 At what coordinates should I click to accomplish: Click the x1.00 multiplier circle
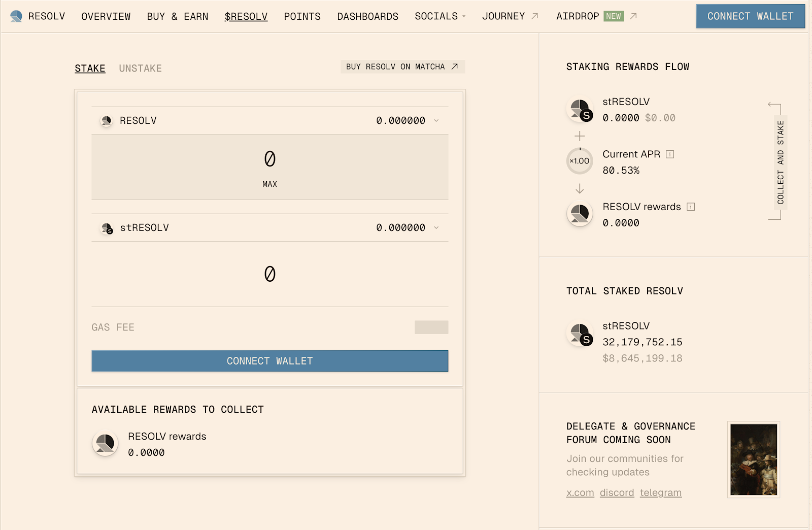tap(580, 161)
